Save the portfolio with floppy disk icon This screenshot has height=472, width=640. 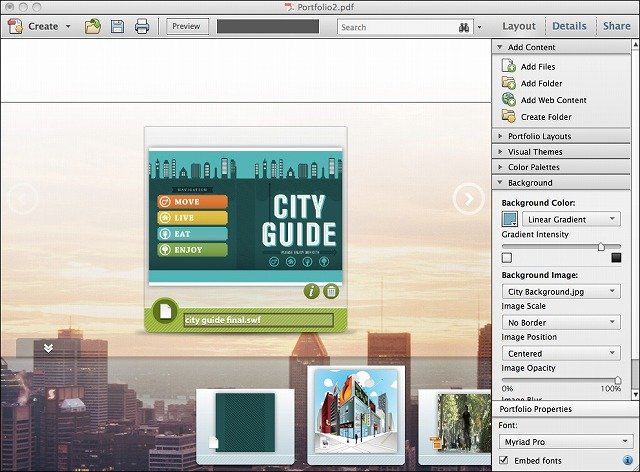tap(118, 27)
